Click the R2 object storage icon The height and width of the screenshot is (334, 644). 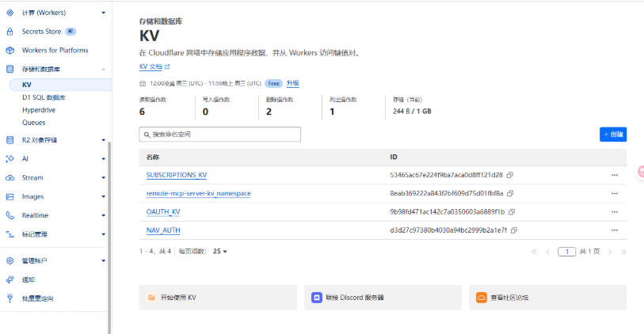coord(10,140)
